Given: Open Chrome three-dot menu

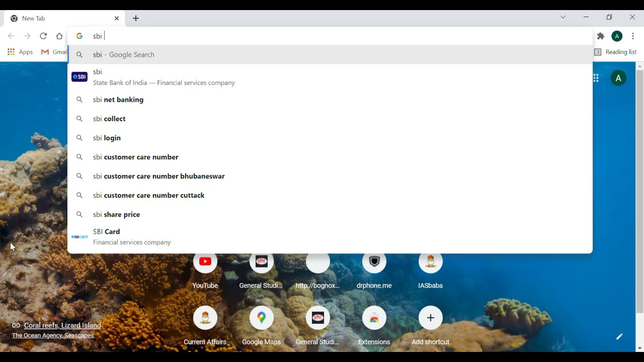Looking at the screenshot, I should (x=633, y=36).
